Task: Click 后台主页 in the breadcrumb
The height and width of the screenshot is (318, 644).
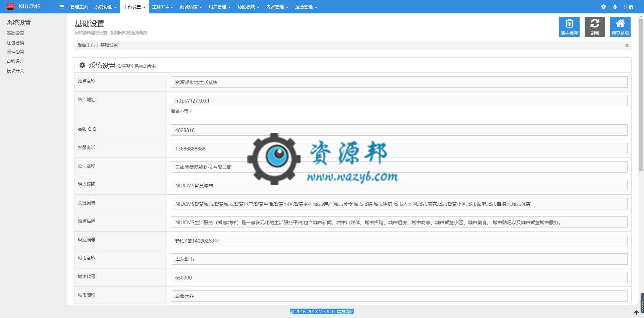Action: 86,45
